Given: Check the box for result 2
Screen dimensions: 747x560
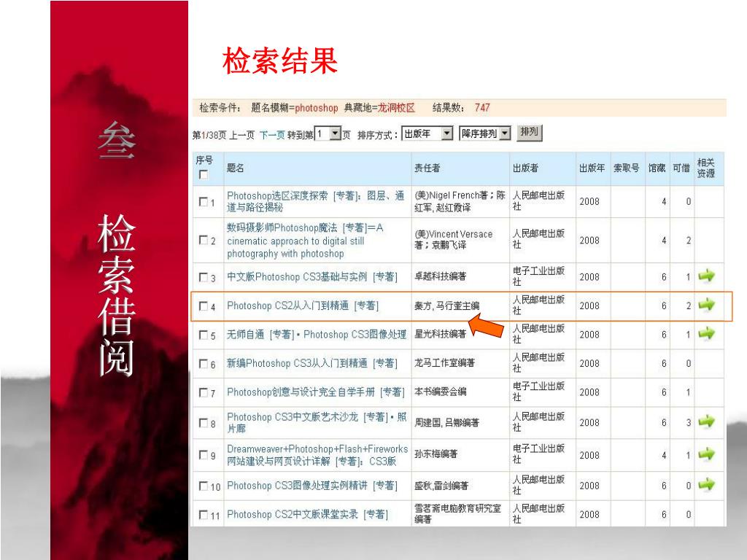Looking at the screenshot, I should pyautogui.click(x=204, y=239).
